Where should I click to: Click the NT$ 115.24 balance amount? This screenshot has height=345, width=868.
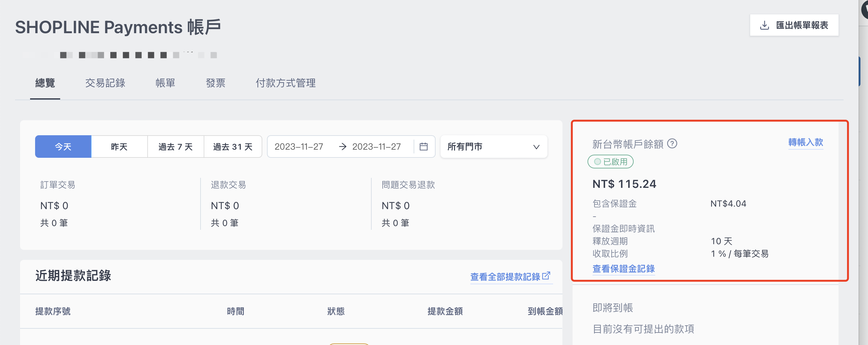624,184
